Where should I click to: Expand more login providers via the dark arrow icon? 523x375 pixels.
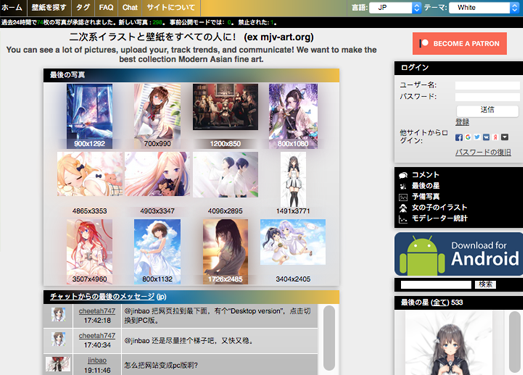(x=505, y=137)
